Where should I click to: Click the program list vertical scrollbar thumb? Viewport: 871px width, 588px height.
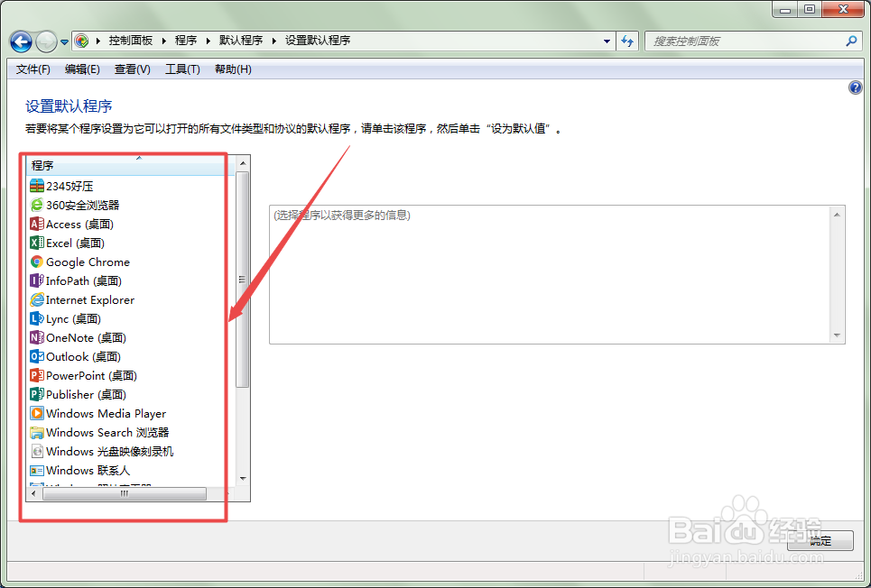pos(242,280)
